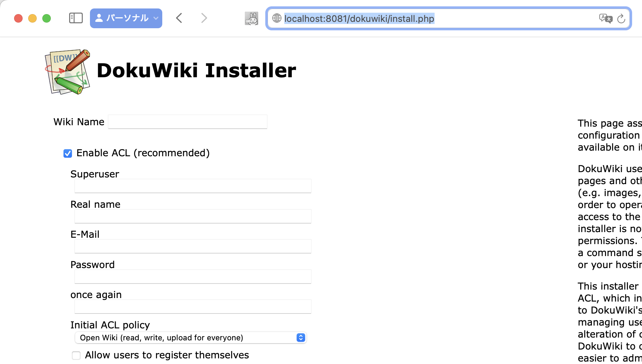The image size is (642, 364).
Task: Open the Initial ACL policy dropdown
Action: click(190, 338)
